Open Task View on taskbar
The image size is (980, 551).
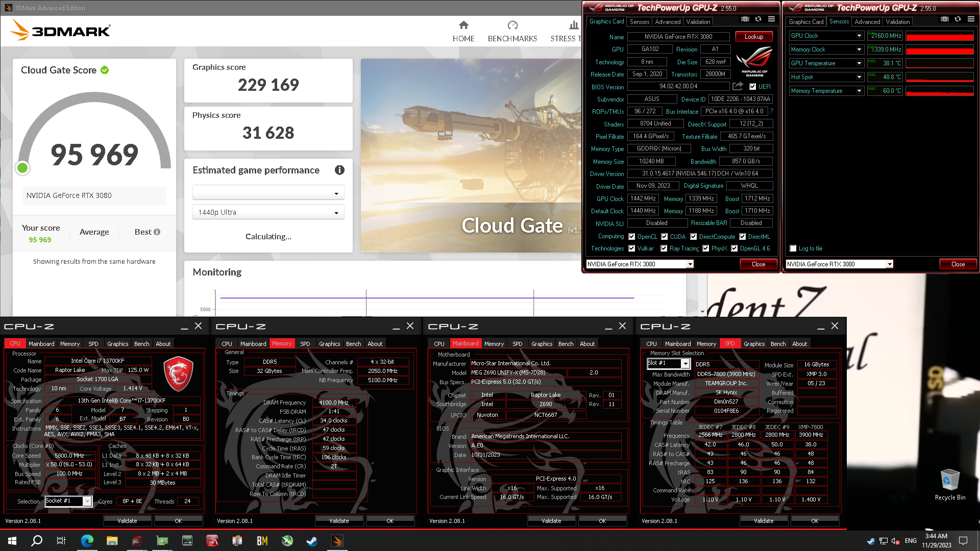coord(61,541)
